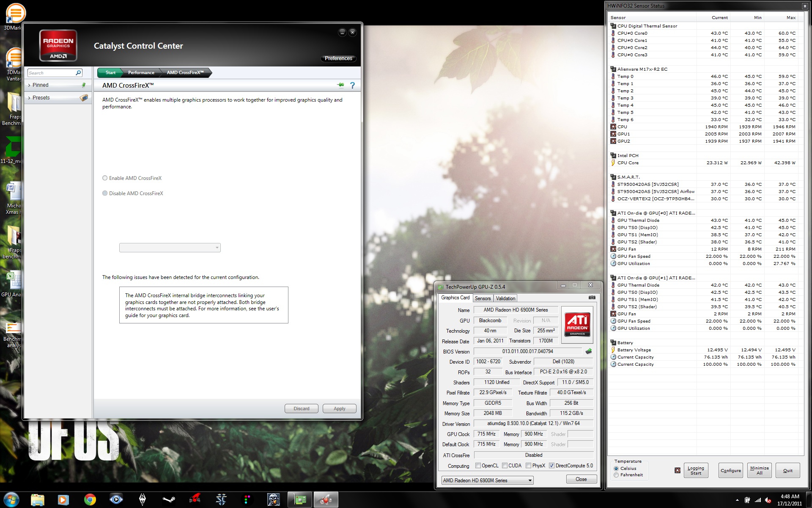Select Enable AMD CrossFireX radio button

(105, 178)
